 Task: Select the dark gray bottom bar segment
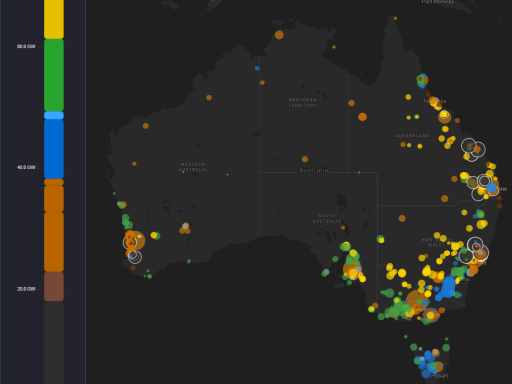(x=54, y=343)
